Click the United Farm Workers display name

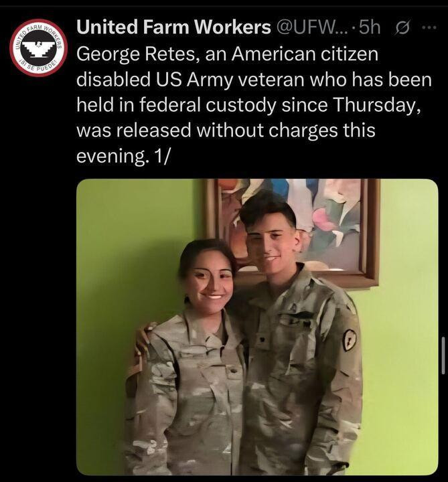pyautogui.click(x=173, y=27)
